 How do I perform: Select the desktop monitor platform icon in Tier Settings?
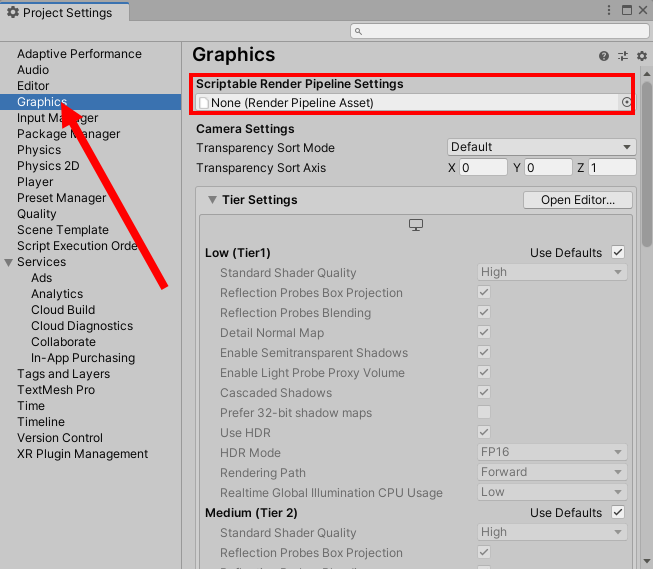coord(416,225)
